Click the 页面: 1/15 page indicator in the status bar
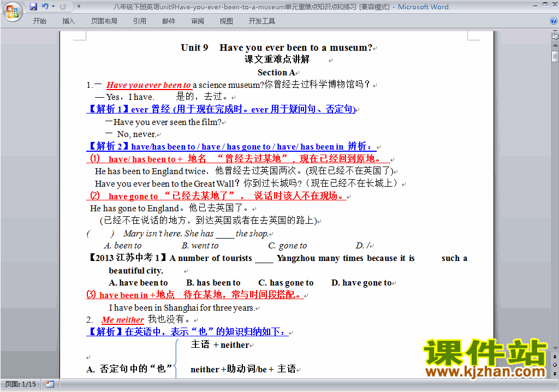Viewport: 559px width, 392px height. 20,384
